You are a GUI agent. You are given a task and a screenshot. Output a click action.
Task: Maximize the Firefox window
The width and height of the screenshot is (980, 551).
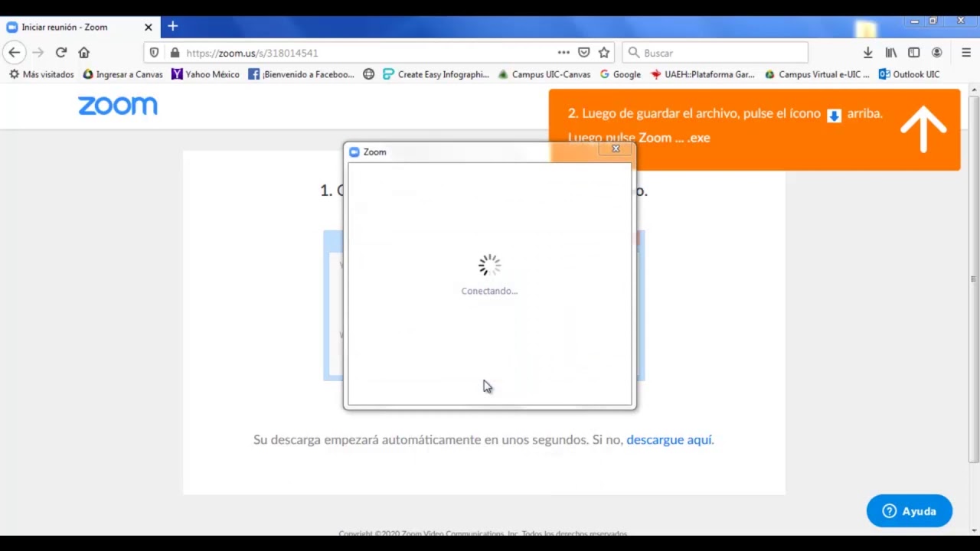tap(933, 21)
